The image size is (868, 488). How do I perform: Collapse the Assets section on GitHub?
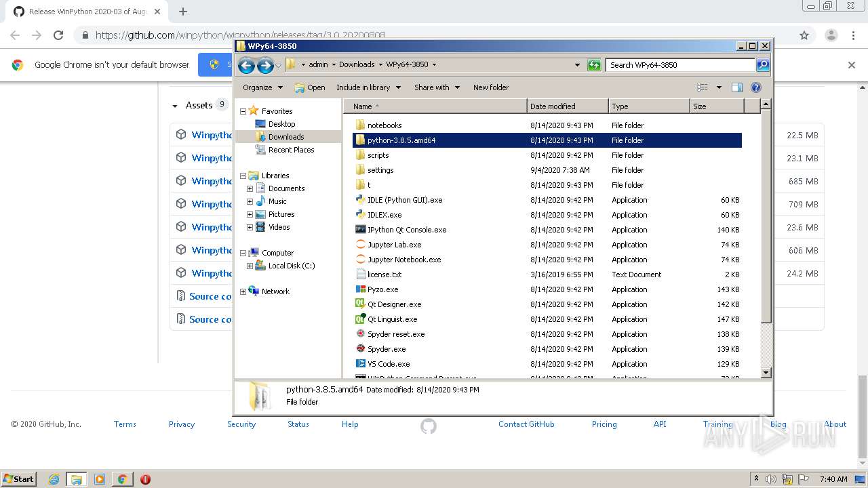click(x=175, y=106)
